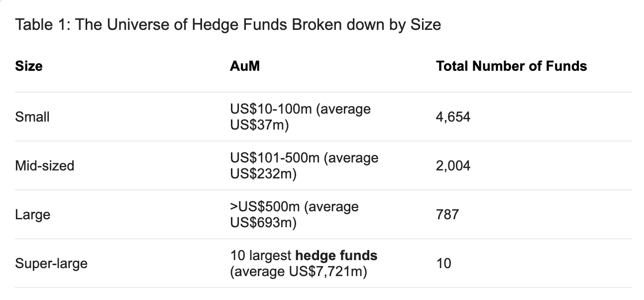
Task: Click the Mid-sized row label
Action: pos(45,166)
